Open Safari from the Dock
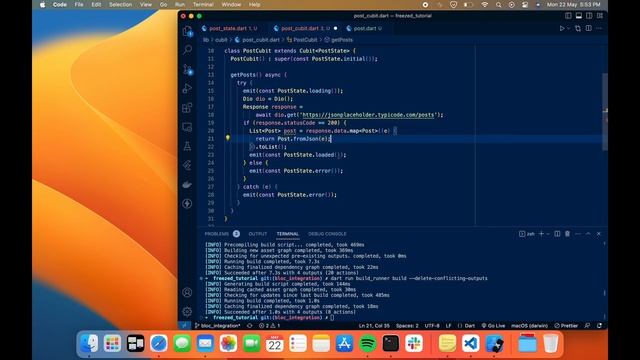 click(158, 343)
